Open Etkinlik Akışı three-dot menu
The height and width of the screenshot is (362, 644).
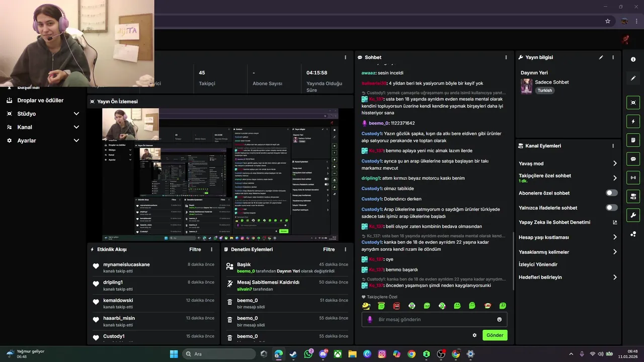[211, 249]
